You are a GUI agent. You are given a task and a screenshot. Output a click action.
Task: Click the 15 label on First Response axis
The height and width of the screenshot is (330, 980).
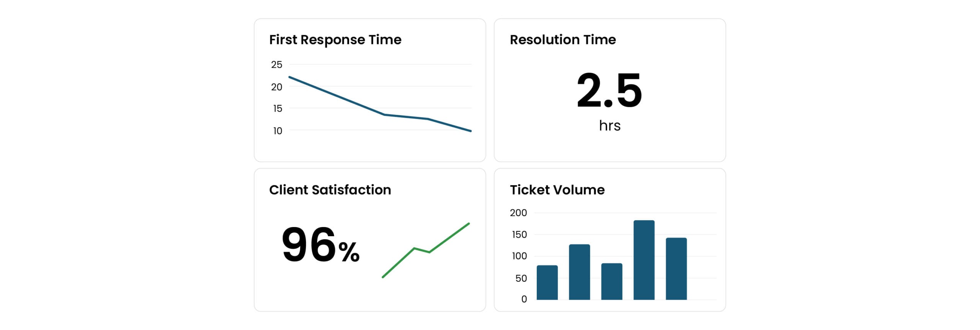(x=277, y=109)
